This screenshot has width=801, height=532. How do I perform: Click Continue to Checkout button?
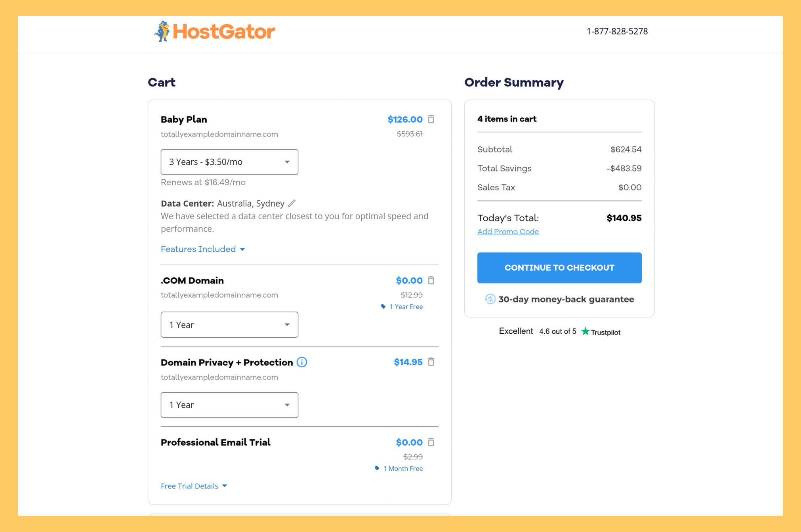[x=559, y=268]
